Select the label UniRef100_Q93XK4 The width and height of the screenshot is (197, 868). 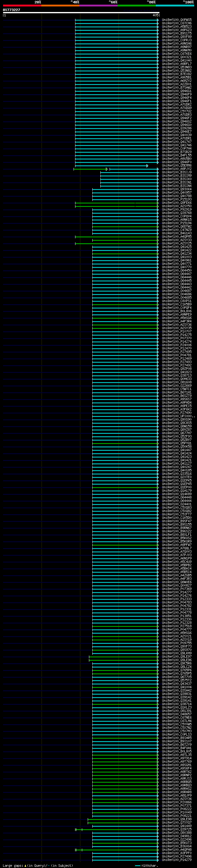177,189
